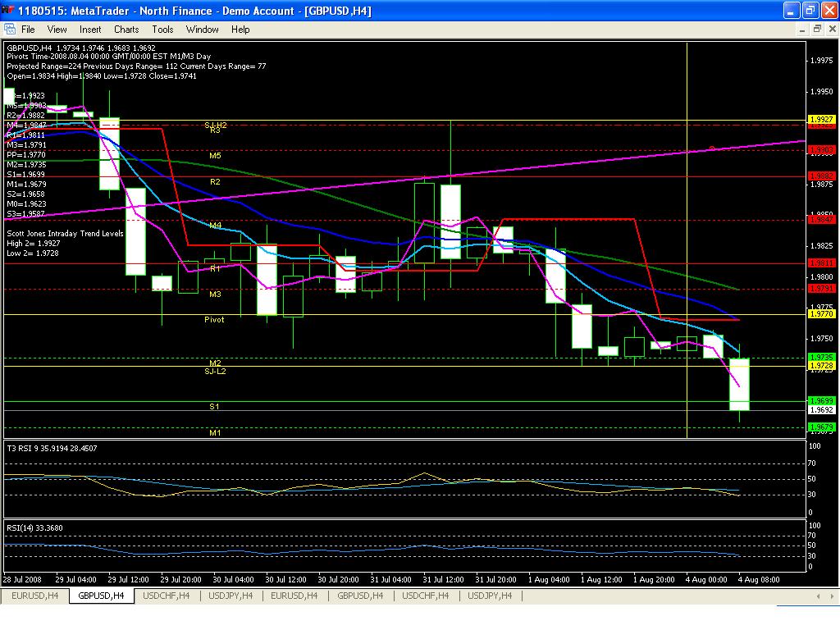
Task: Show the Window menu
Action: tap(202, 30)
